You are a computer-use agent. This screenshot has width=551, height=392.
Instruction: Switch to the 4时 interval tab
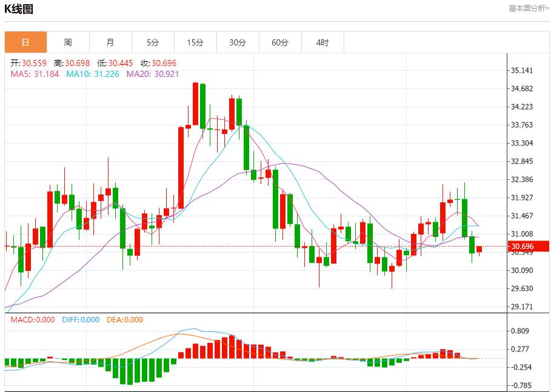click(322, 42)
